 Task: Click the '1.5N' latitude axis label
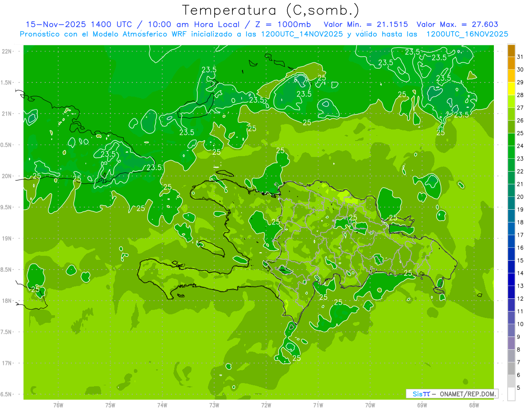tap(7, 82)
